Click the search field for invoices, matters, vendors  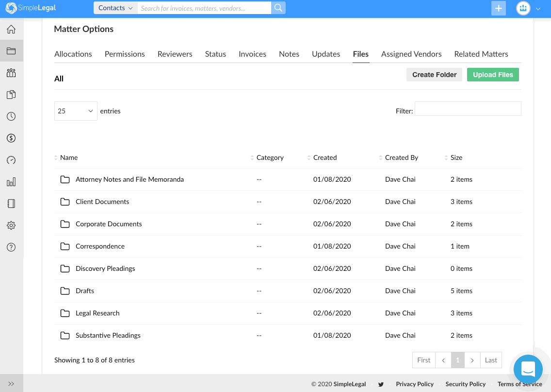coord(204,8)
